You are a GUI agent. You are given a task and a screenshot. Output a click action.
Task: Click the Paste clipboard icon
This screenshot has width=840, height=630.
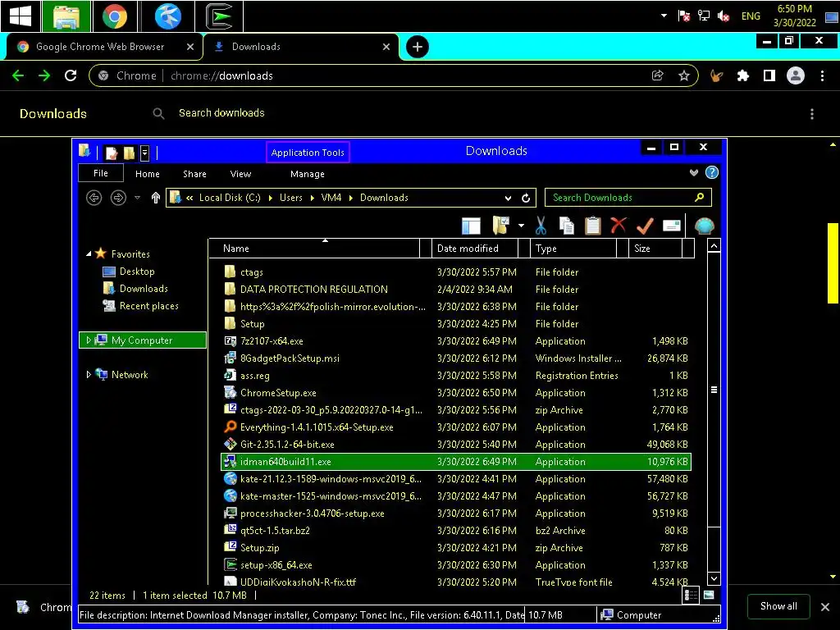point(592,226)
